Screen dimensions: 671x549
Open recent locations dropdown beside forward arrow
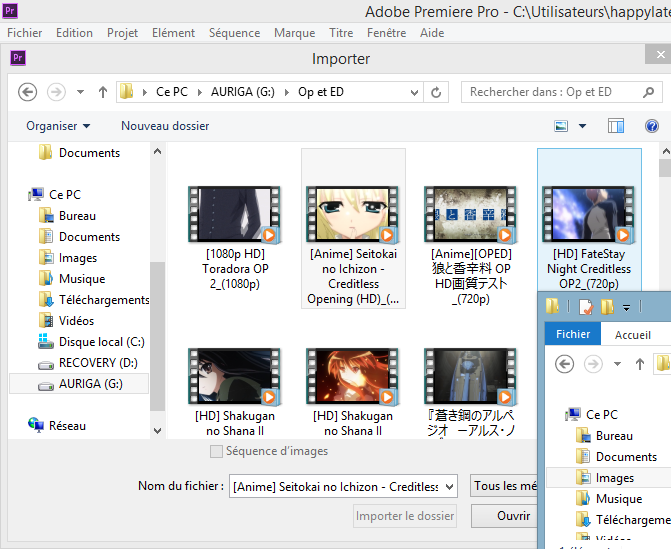(80, 92)
